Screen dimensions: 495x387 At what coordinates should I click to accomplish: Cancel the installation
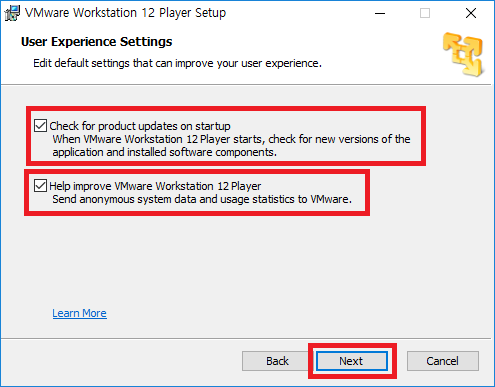click(443, 361)
